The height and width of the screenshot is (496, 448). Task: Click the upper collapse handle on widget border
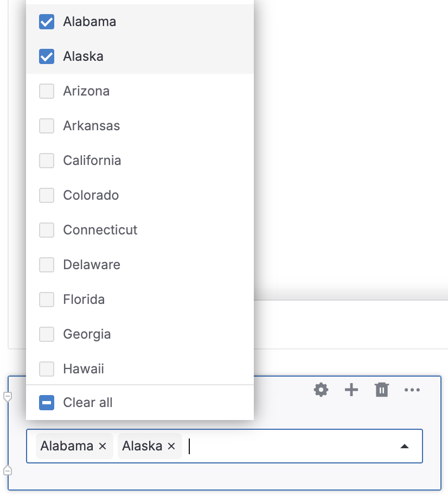coord(8,397)
